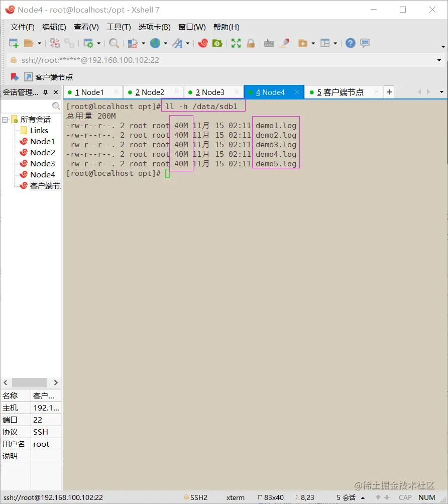
Task: Open the 查看(V) menu
Action: coord(86,27)
